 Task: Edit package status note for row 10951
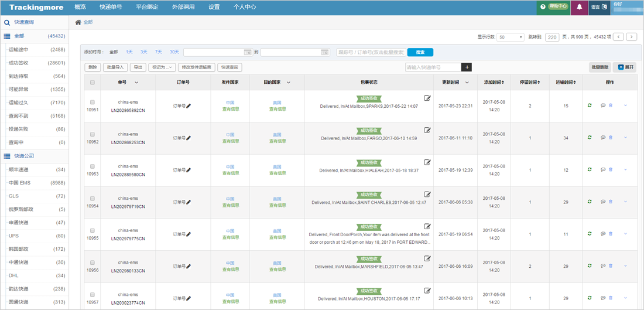pyautogui.click(x=427, y=98)
